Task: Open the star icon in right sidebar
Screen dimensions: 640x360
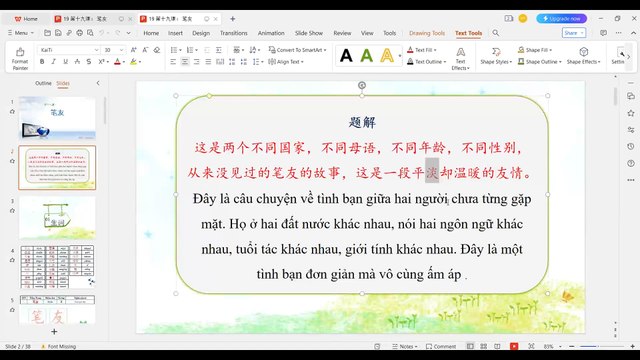Action: coord(631,113)
